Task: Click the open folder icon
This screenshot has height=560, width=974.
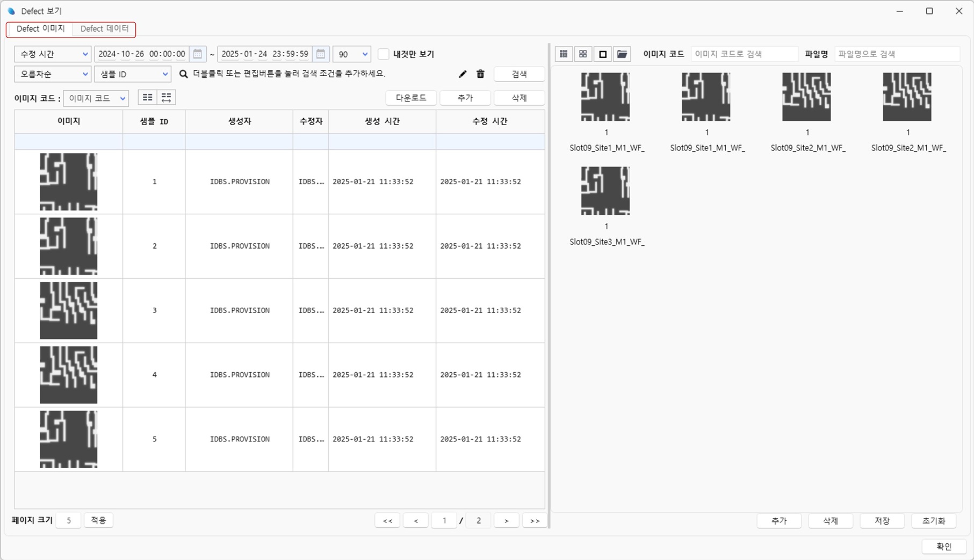Action: 622,54
